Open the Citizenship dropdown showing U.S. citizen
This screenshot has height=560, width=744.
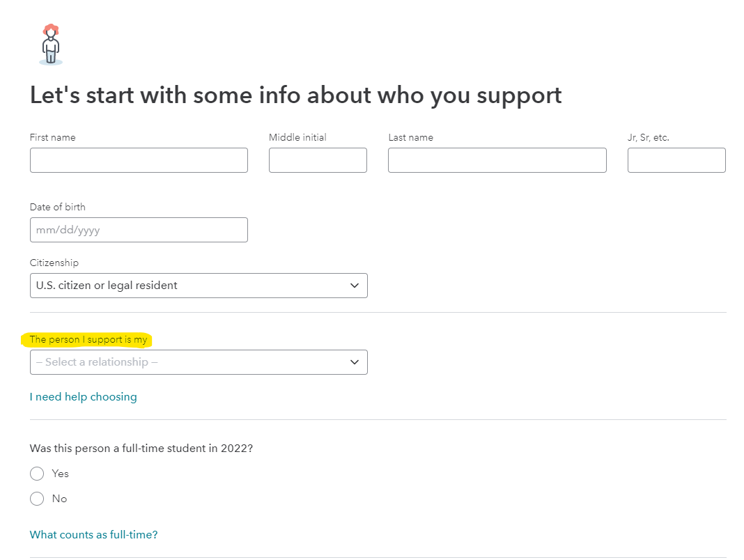[199, 285]
